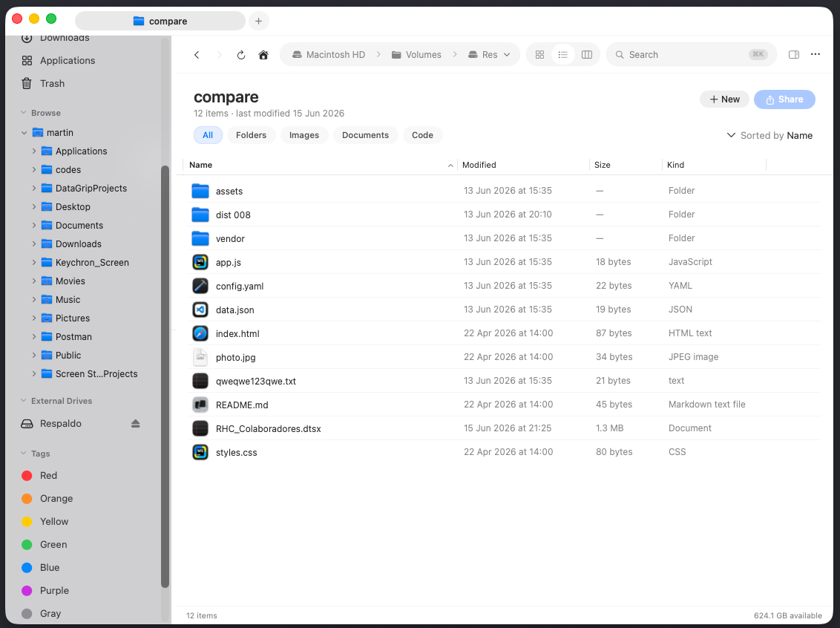
Task: Click the RHC_Colaboradores.dtsx file icon
Action: (x=200, y=428)
